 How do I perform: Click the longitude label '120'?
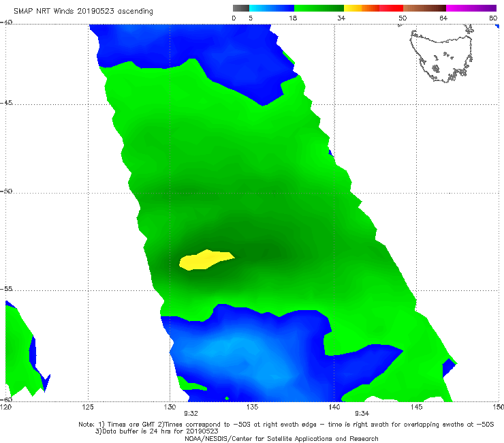5,407
